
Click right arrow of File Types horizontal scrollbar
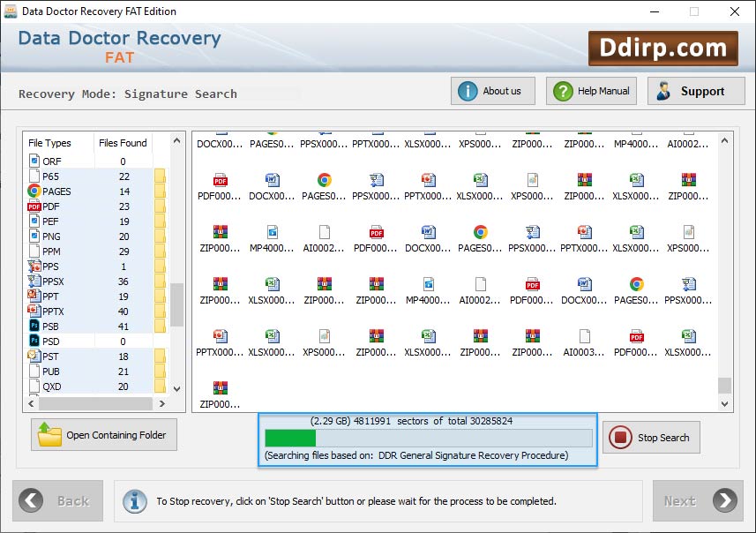click(162, 403)
